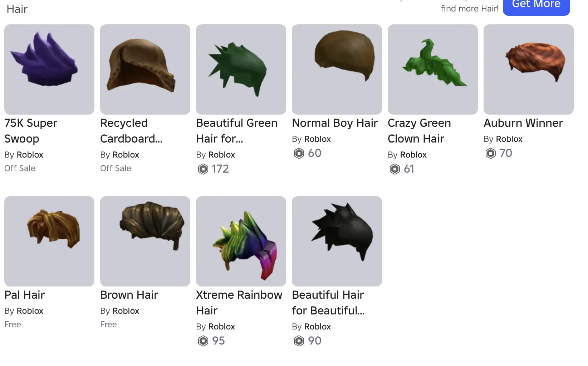Open the Normal Boy Hair title link
The width and height of the screenshot is (588, 366).
pos(335,123)
